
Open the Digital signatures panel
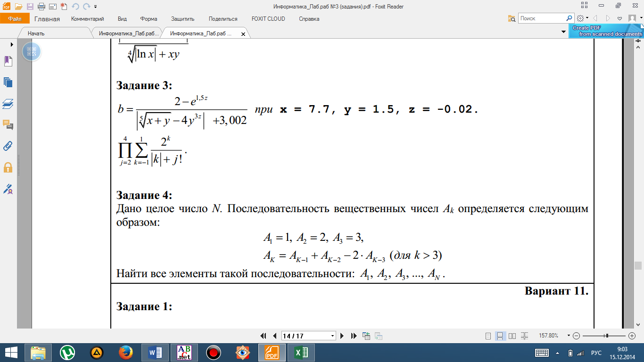point(8,189)
